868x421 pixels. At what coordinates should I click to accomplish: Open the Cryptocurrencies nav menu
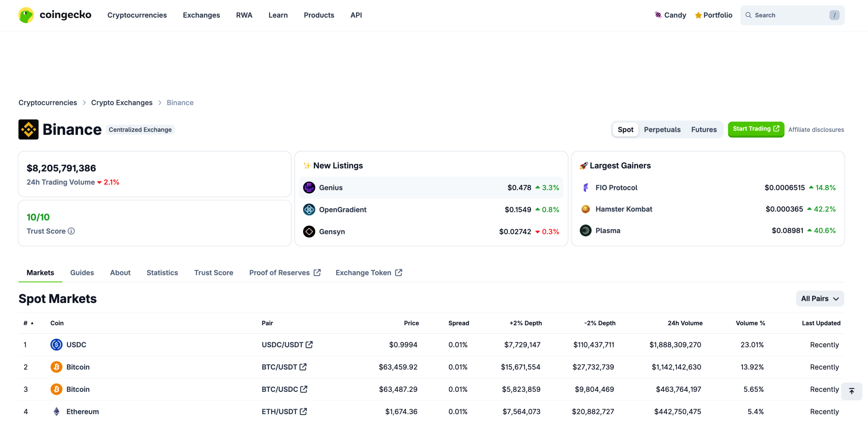pos(137,15)
